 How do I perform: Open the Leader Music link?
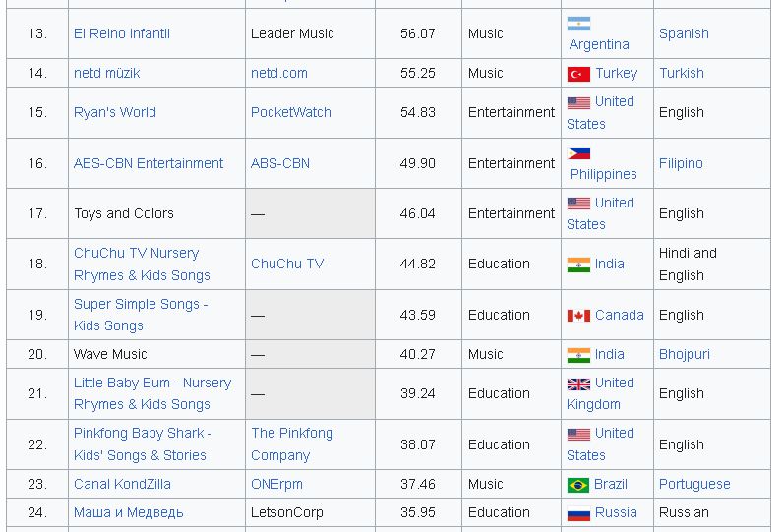pos(292,33)
